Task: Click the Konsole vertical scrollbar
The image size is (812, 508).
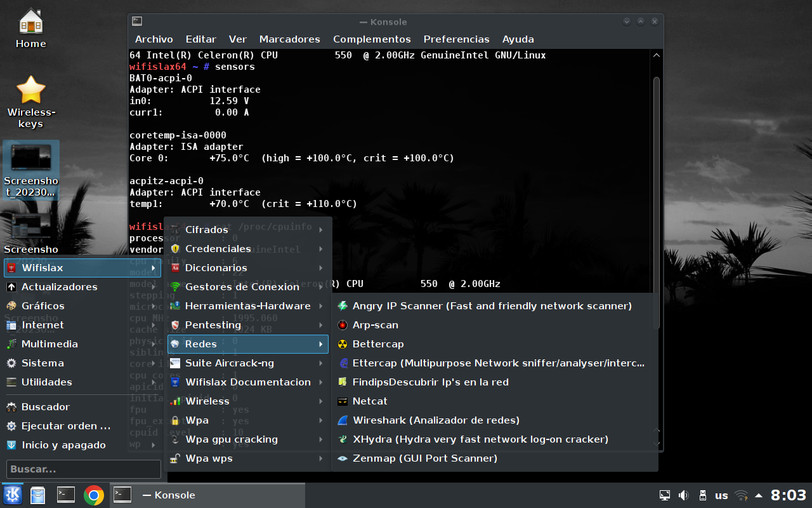Action: tap(657, 203)
